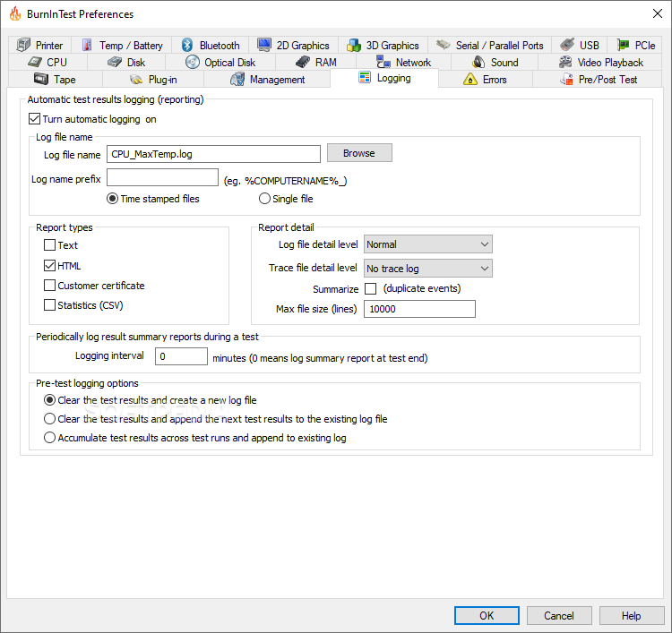Click the PCIe card icon

[623, 45]
